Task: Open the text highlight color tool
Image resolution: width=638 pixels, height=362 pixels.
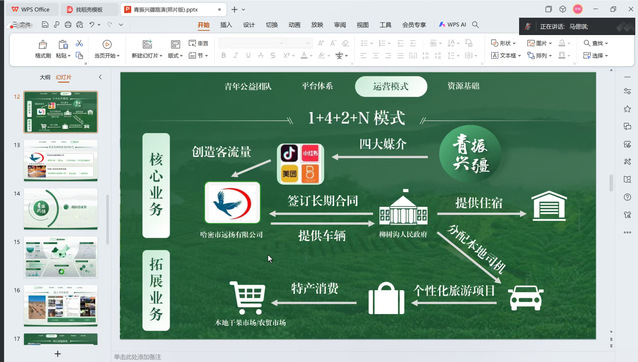Action: coord(323,55)
